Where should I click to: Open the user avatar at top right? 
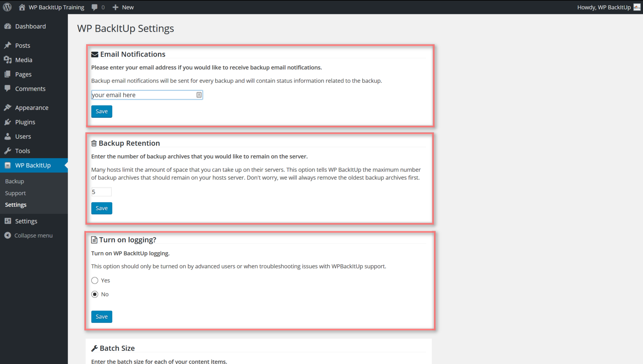pyautogui.click(x=637, y=7)
